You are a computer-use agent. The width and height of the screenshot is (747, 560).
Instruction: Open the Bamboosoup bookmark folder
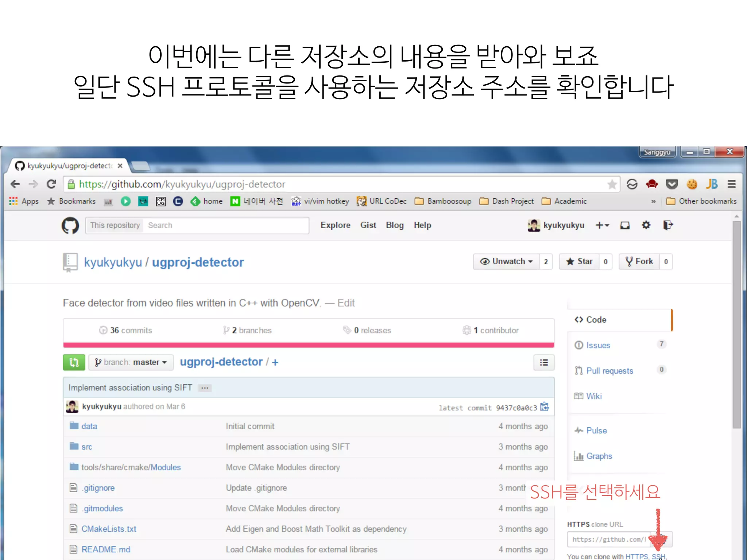(443, 201)
